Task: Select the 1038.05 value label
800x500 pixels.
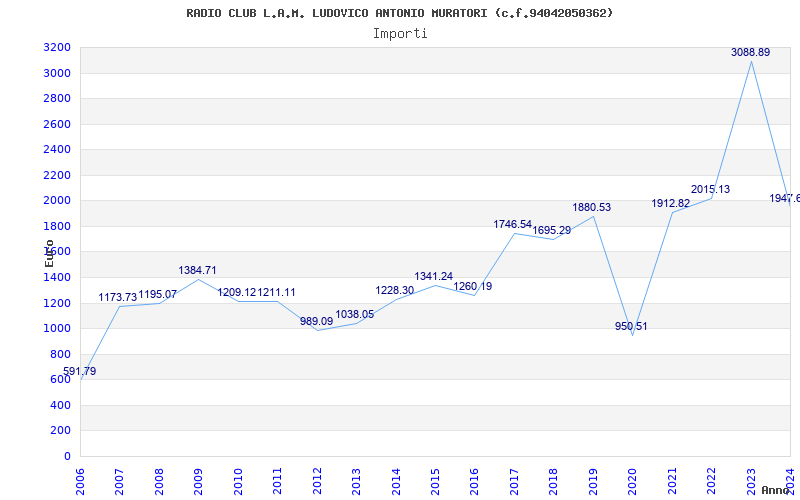Action: click(x=355, y=314)
